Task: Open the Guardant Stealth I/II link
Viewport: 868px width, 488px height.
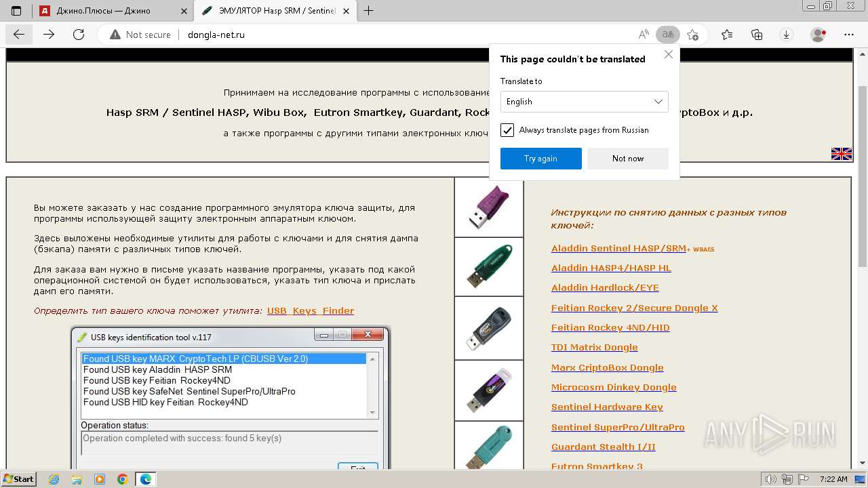Action: [x=604, y=447]
